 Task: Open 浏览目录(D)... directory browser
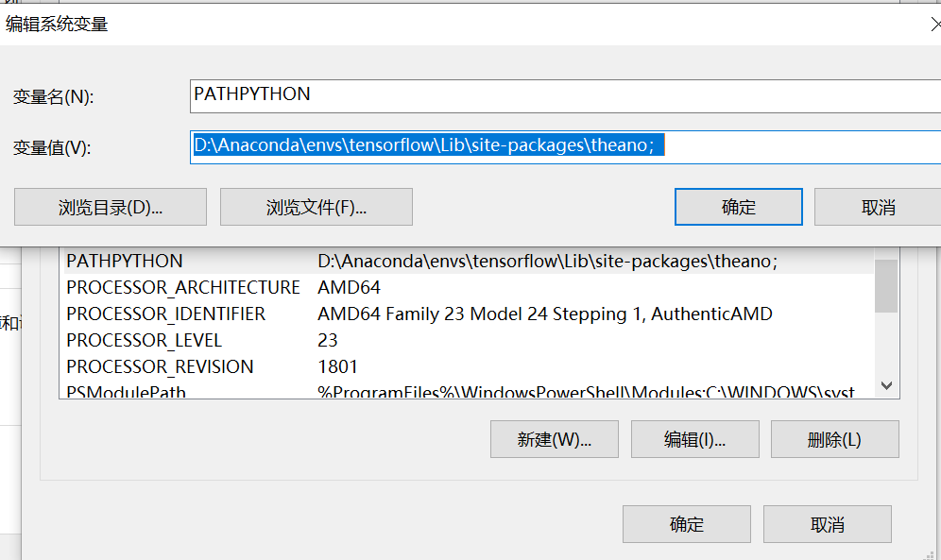[x=111, y=207]
